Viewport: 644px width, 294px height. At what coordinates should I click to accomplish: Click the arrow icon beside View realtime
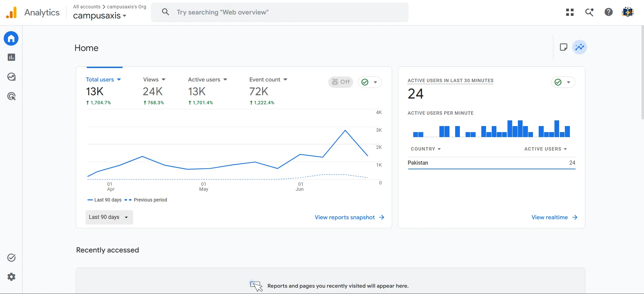[x=575, y=217]
